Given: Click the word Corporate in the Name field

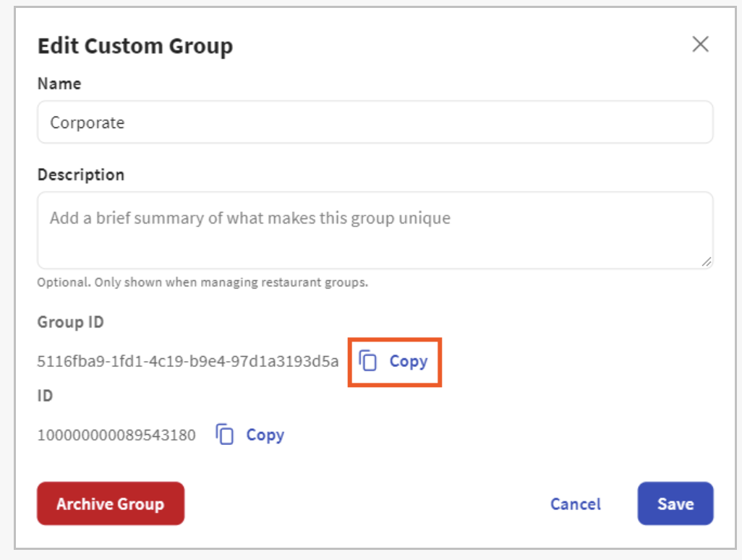Looking at the screenshot, I should point(87,122).
